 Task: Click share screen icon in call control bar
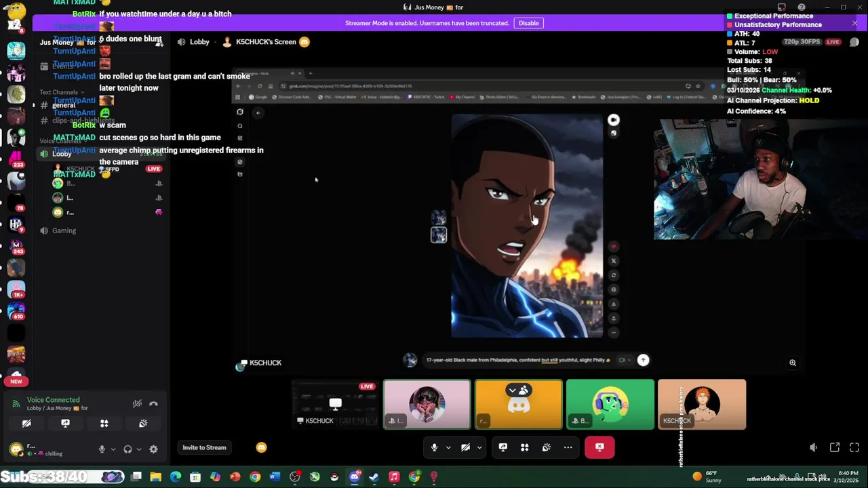click(x=503, y=447)
